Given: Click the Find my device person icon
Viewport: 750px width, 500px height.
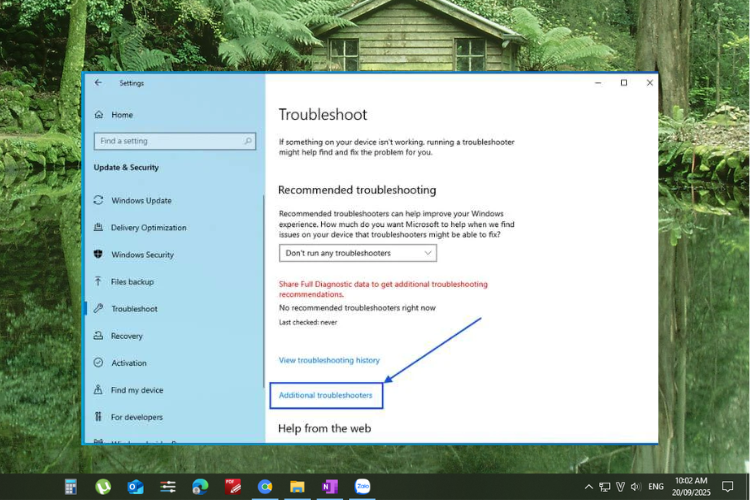Looking at the screenshot, I should (x=98, y=389).
